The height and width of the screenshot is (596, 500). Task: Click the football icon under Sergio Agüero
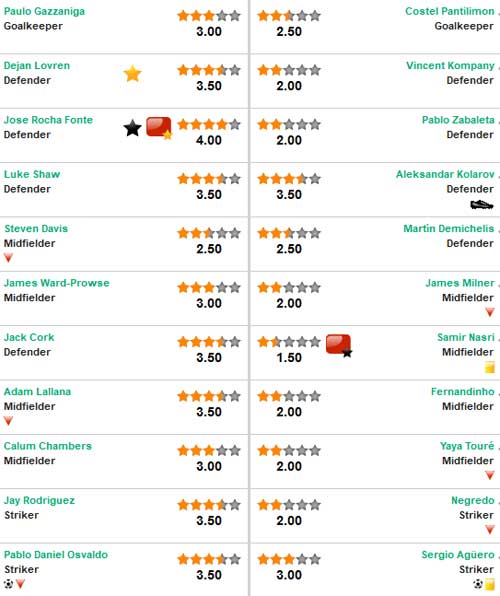(x=478, y=583)
